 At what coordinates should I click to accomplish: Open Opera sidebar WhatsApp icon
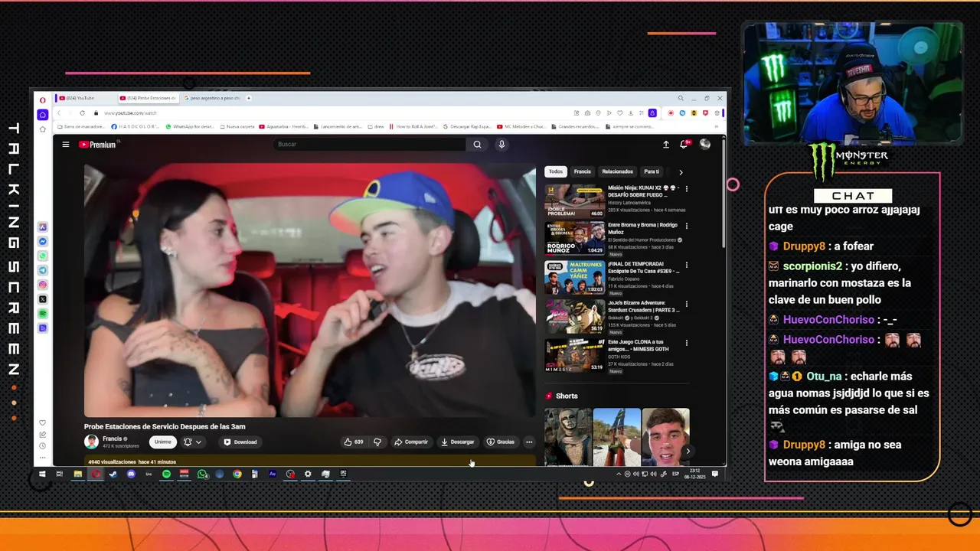click(x=43, y=256)
